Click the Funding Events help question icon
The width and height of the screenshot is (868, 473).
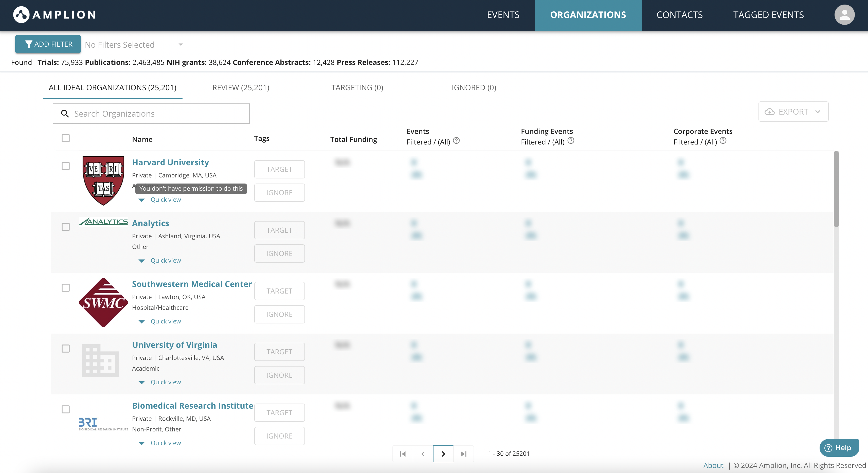pyautogui.click(x=571, y=141)
